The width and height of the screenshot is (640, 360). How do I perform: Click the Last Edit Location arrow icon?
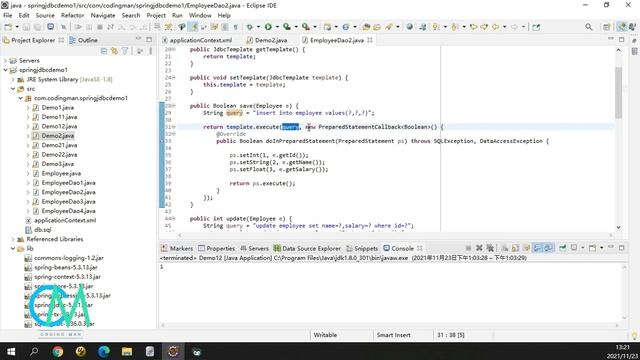[x=473, y=27]
